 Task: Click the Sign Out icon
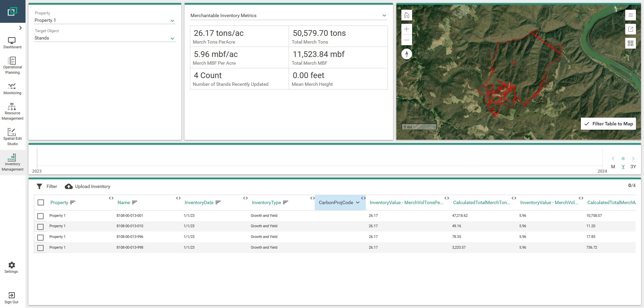(x=11, y=297)
